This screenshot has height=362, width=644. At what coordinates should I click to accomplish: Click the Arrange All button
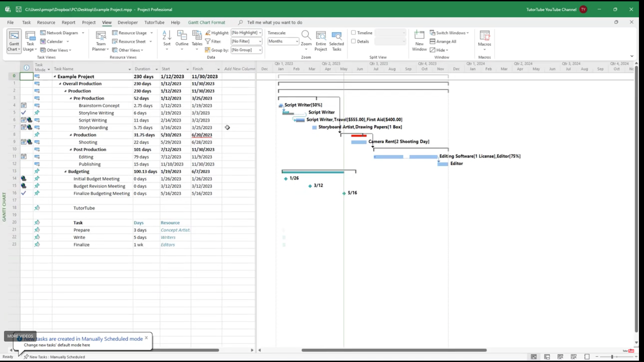point(443,42)
